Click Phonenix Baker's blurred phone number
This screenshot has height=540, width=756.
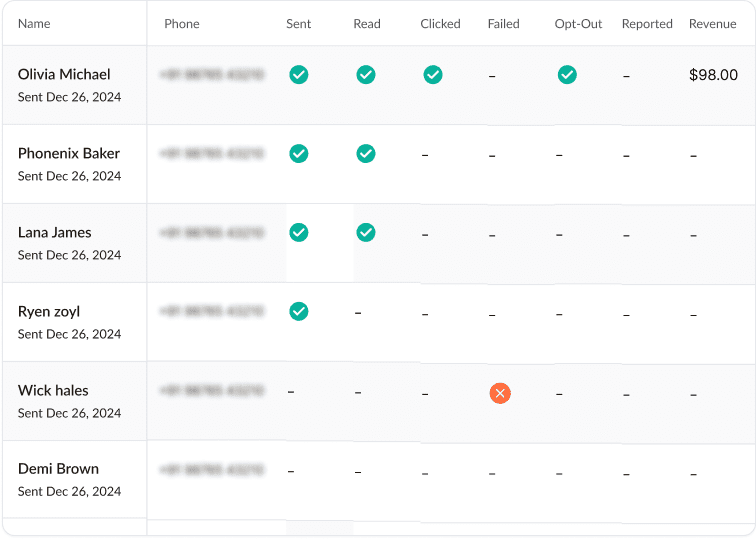212,154
